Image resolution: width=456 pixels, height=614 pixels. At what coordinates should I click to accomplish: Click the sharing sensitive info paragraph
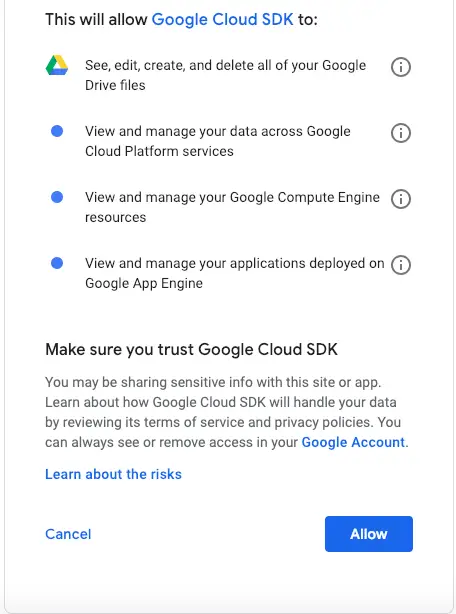(227, 412)
